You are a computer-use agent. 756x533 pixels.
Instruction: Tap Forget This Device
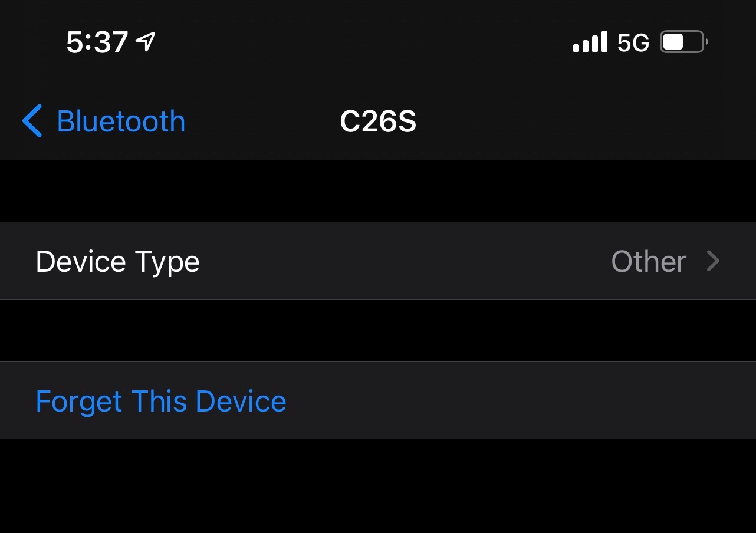160,401
